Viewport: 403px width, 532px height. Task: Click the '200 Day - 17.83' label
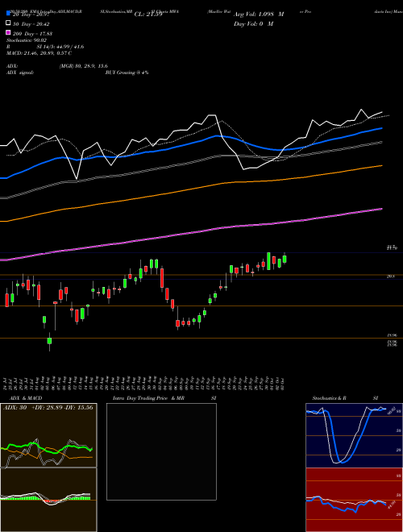click(x=32, y=34)
